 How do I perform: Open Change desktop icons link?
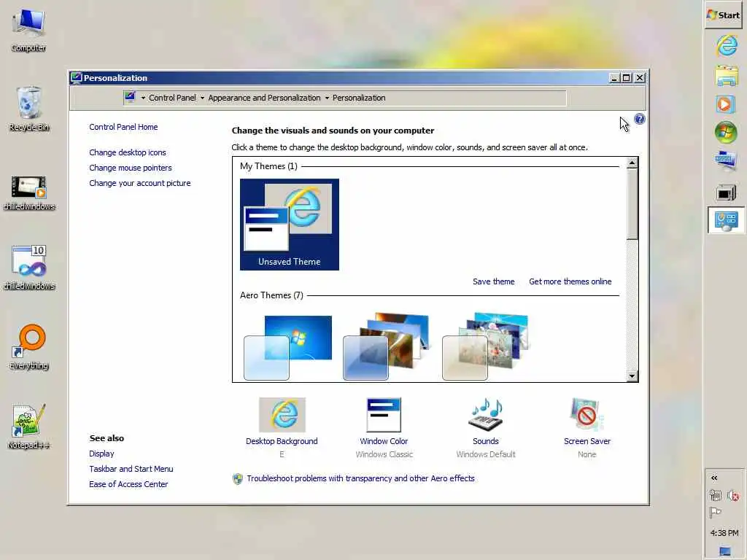128,152
